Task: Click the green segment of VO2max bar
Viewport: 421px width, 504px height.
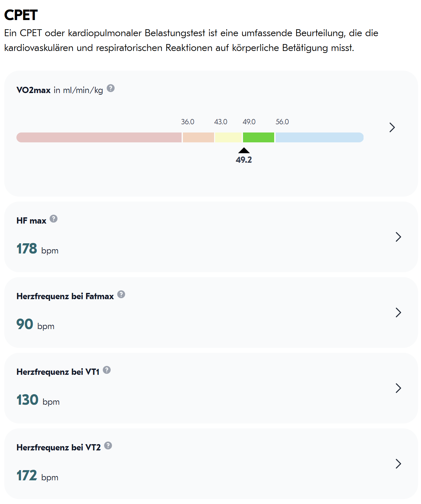Action: (258, 137)
